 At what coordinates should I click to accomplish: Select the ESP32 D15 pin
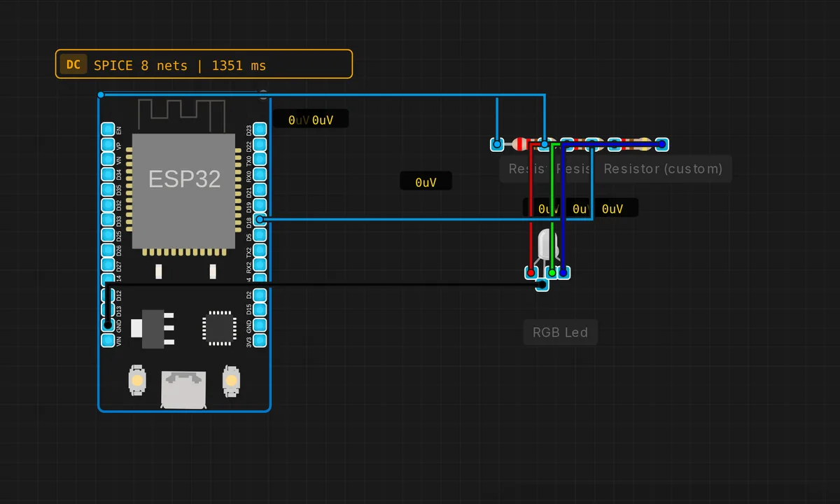pyautogui.click(x=260, y=310)
